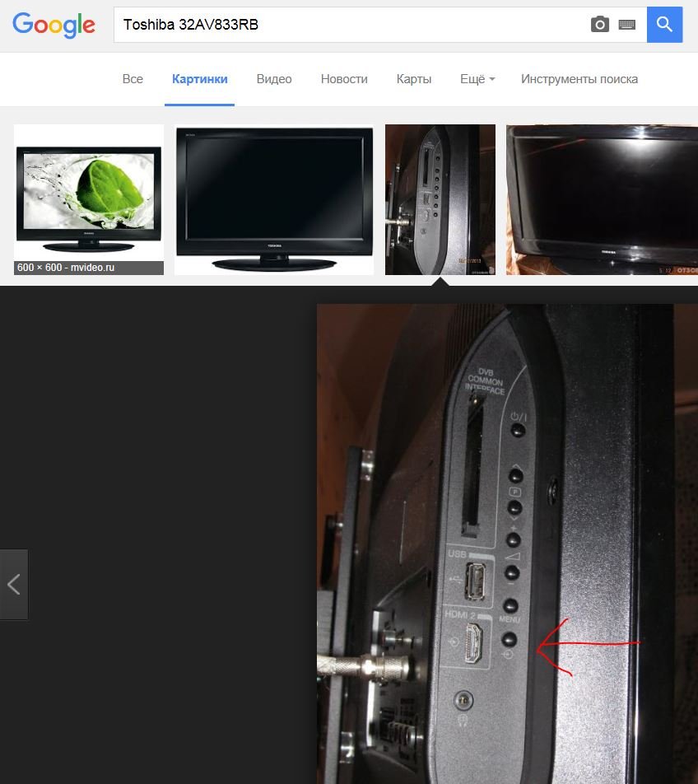
Task: Open the on-screen keyboard icon
Action: 626,25
